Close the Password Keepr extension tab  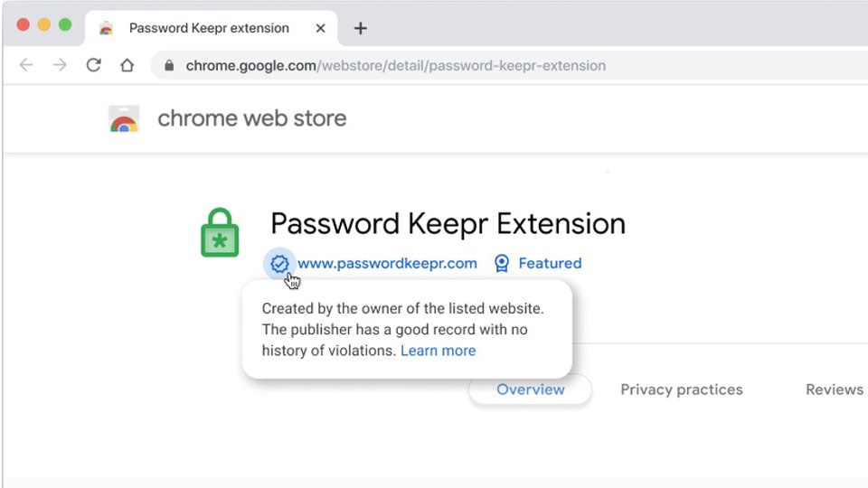320,28
